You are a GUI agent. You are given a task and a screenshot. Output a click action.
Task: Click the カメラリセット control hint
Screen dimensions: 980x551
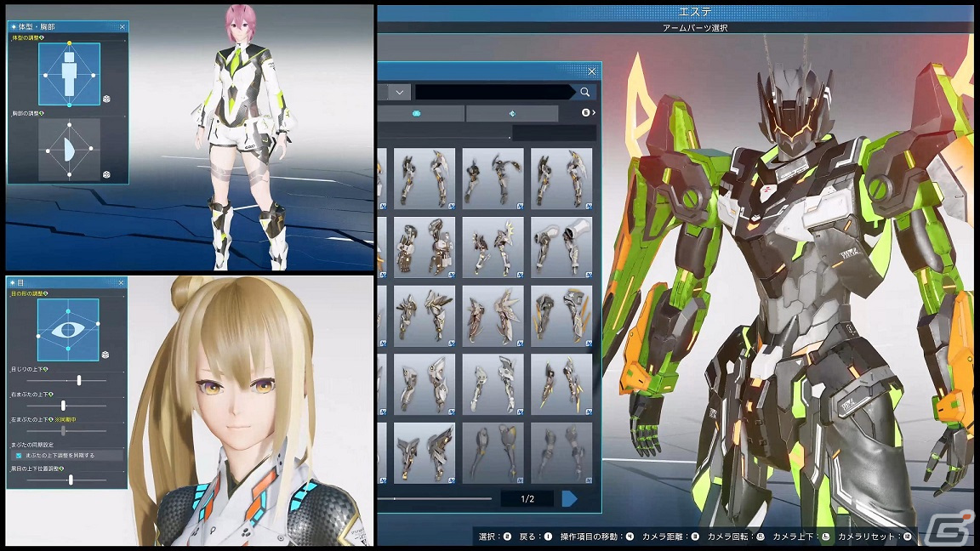point(875,536)
